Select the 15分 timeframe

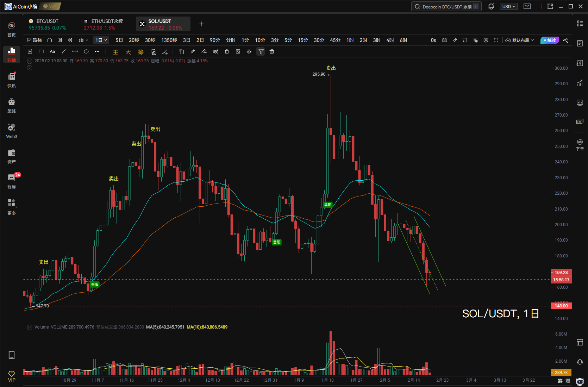[x=303, y=40]
